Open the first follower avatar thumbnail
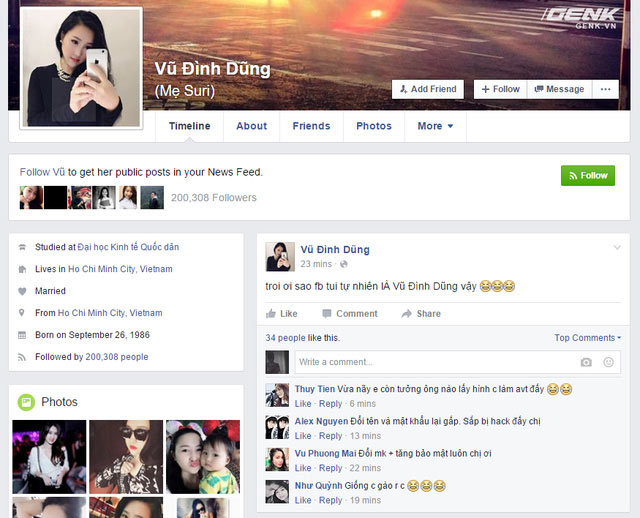640x518 pixels. click(31, 198)
